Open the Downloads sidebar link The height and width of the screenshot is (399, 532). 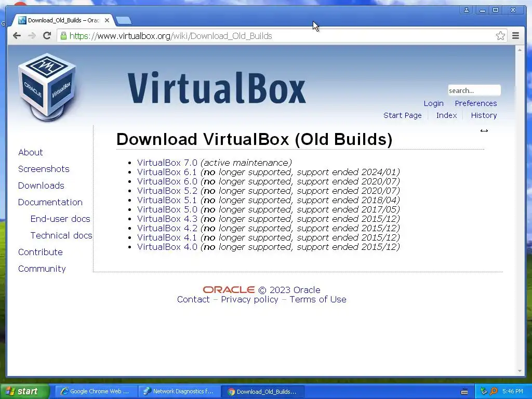coord(41,185)
